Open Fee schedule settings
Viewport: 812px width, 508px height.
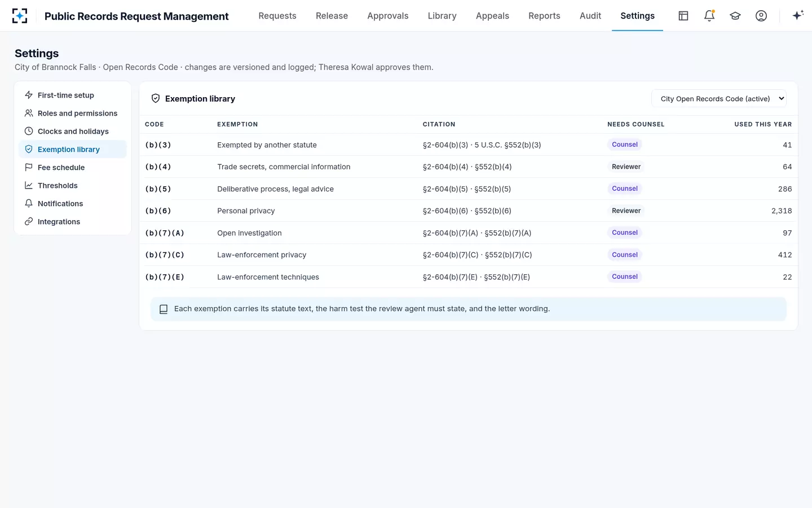point(73,167)
